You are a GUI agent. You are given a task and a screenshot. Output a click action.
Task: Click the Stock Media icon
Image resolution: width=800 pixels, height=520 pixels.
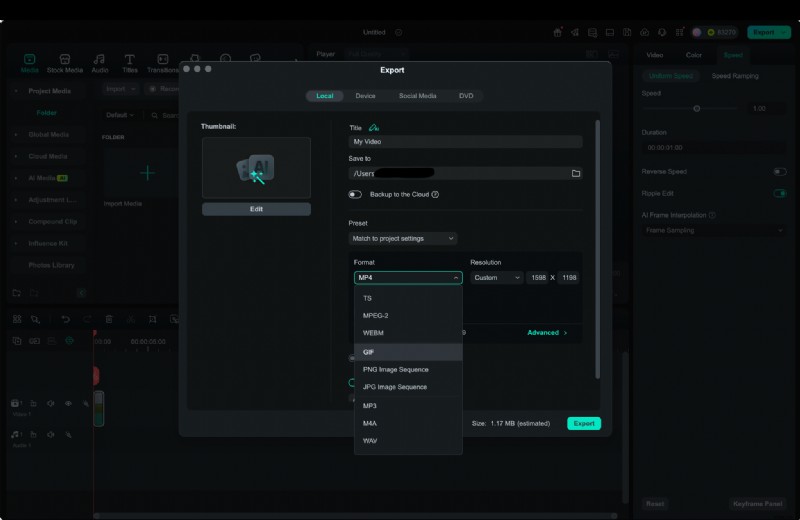click(x=64, y=64)
